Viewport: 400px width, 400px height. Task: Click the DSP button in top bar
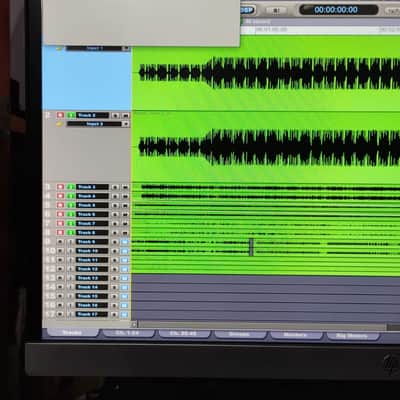(247, 10)
